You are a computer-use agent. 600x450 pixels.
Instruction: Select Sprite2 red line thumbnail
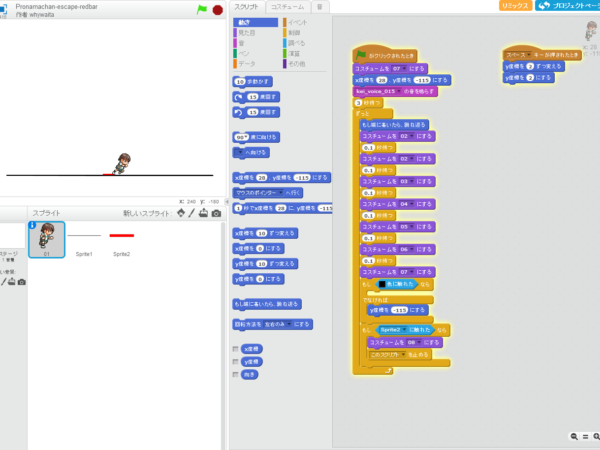click(x=122, y=240)
